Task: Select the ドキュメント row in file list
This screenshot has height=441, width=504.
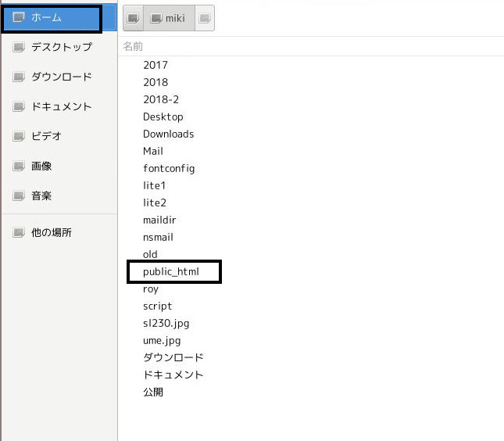Action: 310,375
